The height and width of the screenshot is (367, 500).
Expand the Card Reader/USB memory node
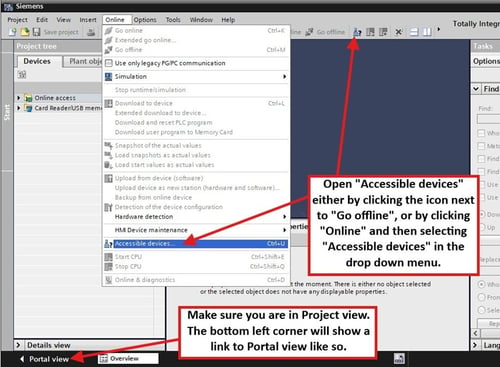[19, 108]
